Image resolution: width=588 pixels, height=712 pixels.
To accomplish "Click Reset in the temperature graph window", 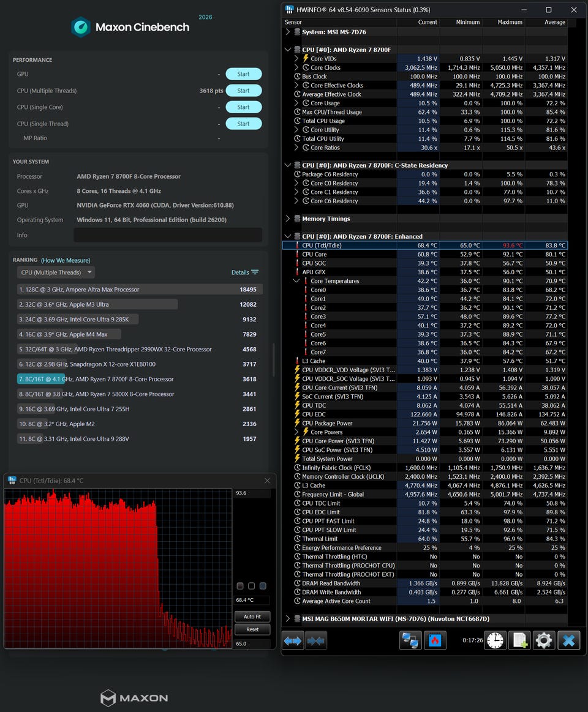I will tap(252, 629).
